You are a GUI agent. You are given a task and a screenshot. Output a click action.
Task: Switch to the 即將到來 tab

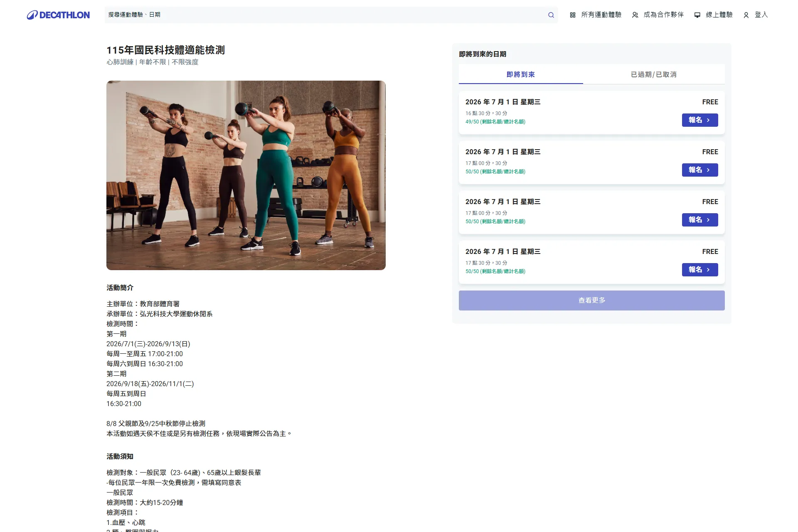point(521,74)
